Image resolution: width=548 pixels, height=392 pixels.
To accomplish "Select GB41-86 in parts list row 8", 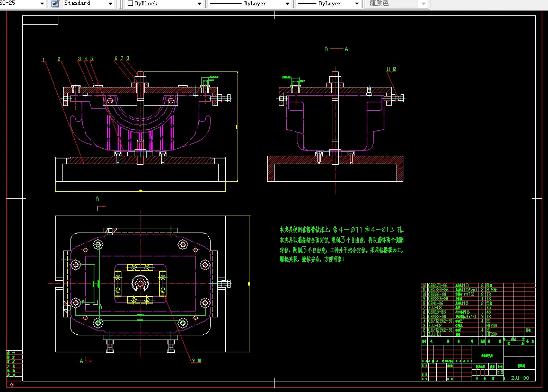I will click(436, 304).
